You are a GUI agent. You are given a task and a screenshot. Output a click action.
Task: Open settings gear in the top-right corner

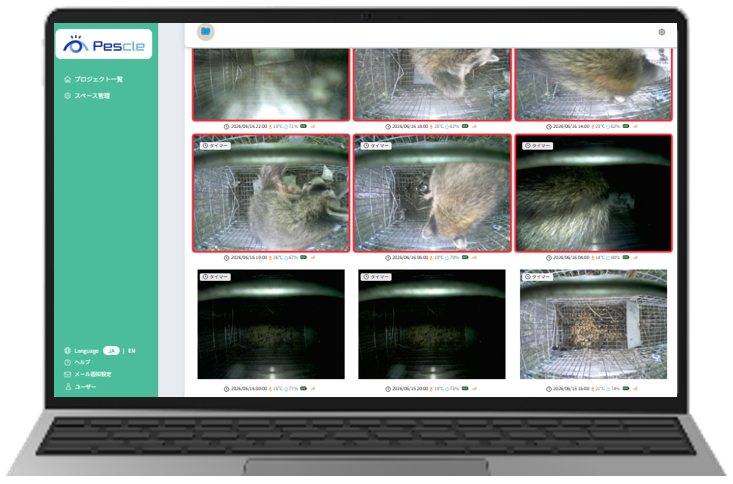point(661,32)
